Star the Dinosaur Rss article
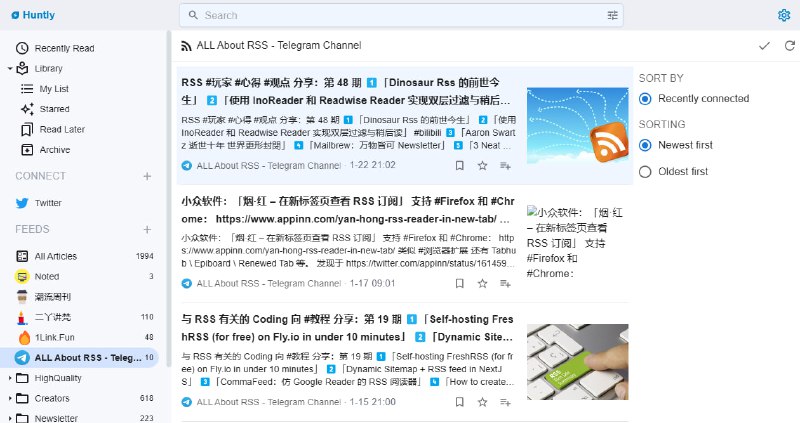The width and height of the screenshot is (800, 423). click(482, 165)
